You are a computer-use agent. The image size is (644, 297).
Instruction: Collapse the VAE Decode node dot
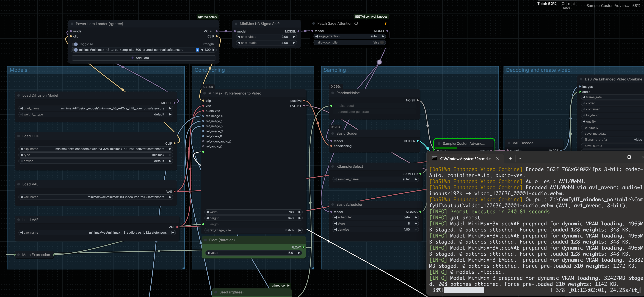[x=509, y=143]
